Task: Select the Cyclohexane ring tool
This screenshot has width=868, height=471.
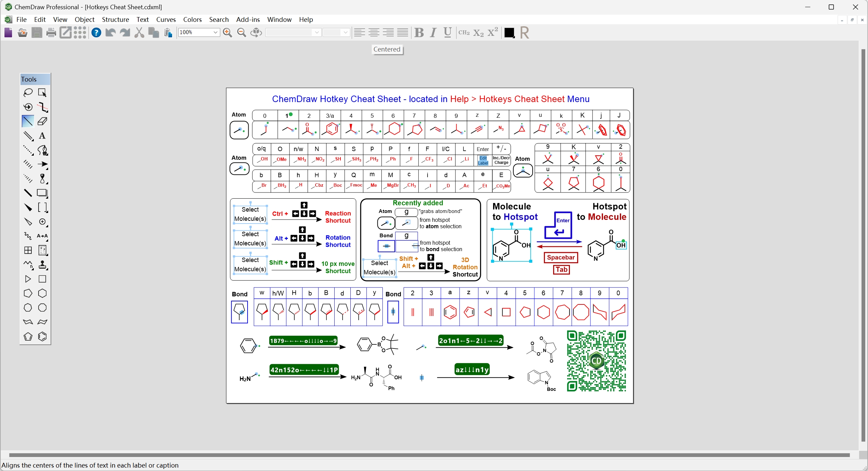Action: click(x=42, y=293)
